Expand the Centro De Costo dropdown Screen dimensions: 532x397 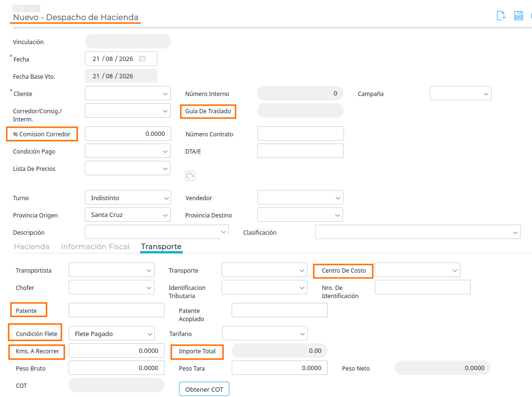click(x=417, y=270)
